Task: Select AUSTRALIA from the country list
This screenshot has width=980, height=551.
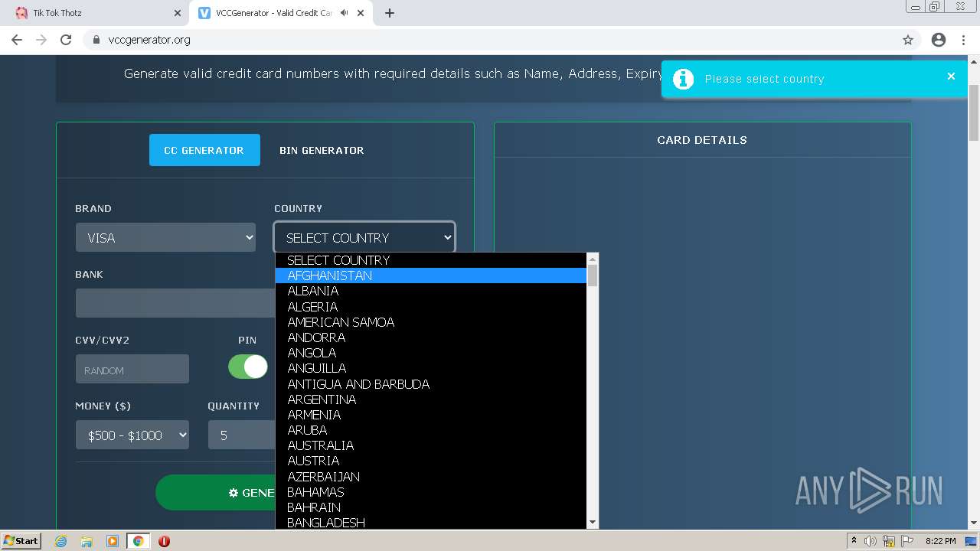Action: (431, 445)
